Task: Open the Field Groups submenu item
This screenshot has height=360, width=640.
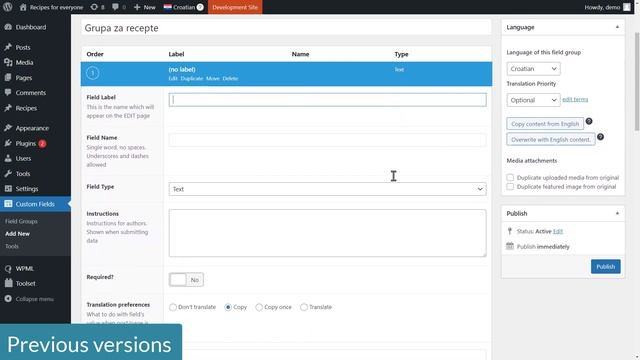Action: (x=21, y=221)
